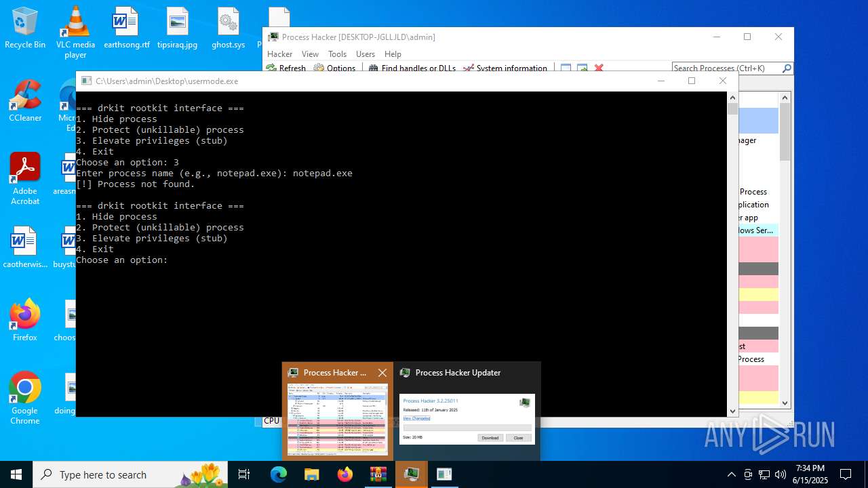The width and height of the screenshot is (868, 488).
Task: Select the "plication" row in Process Hacker list
Action: [x=758, y=205]
